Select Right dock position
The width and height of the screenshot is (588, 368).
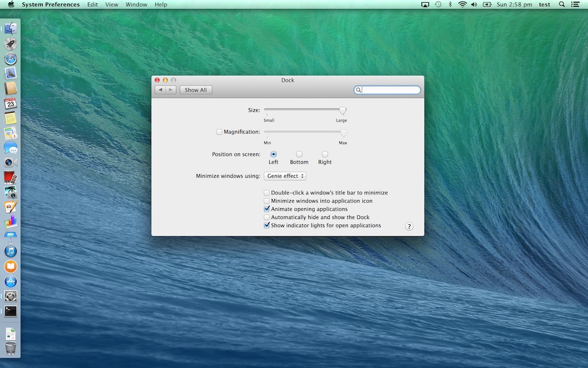[325, 154]
